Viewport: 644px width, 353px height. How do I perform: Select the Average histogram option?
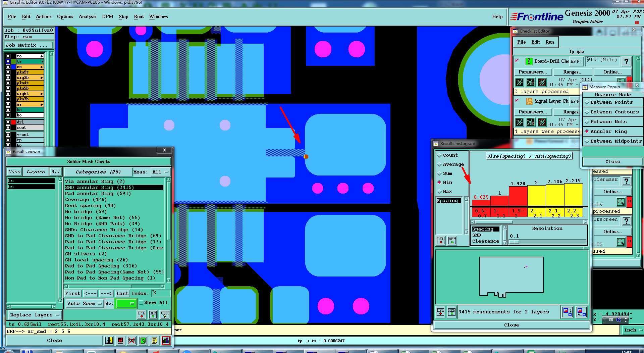[450, 164]
